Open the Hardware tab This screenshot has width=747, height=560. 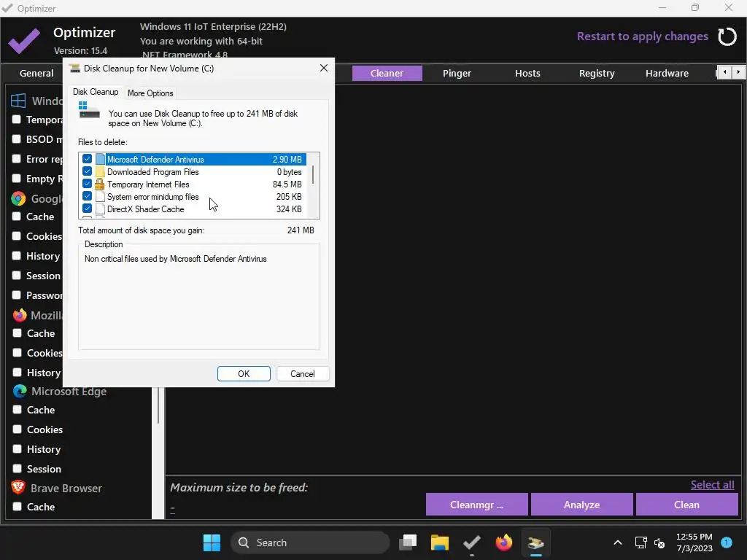tap(667, 74)
